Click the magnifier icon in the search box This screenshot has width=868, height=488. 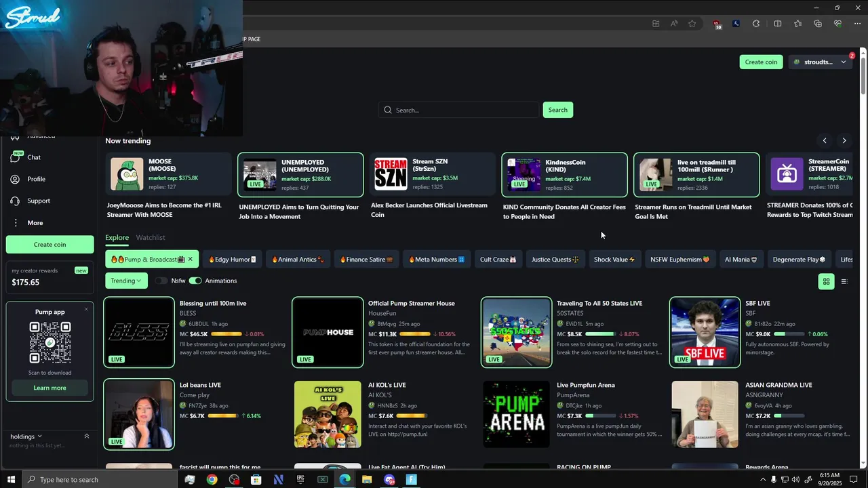click(x=388, y=110)
